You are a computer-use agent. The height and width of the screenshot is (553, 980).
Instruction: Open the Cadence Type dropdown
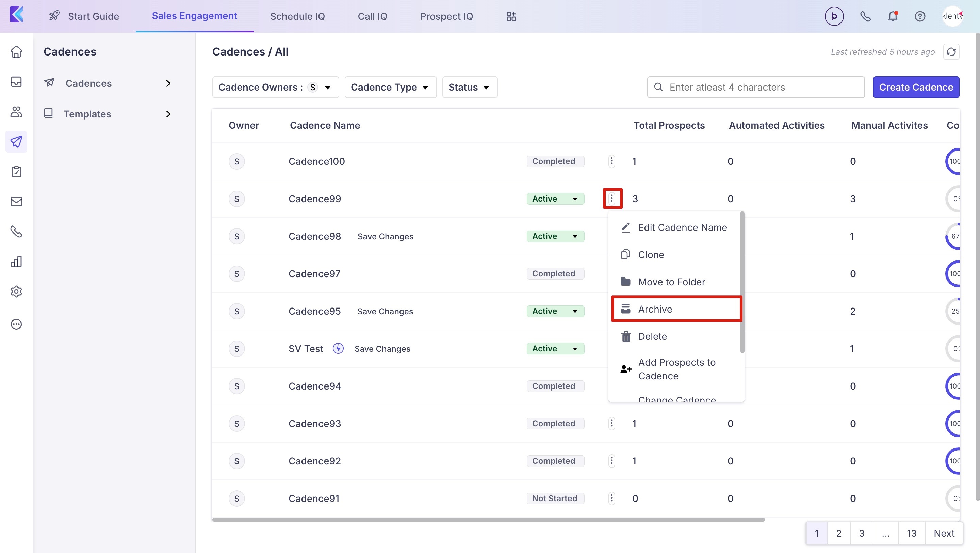(390, 87)
